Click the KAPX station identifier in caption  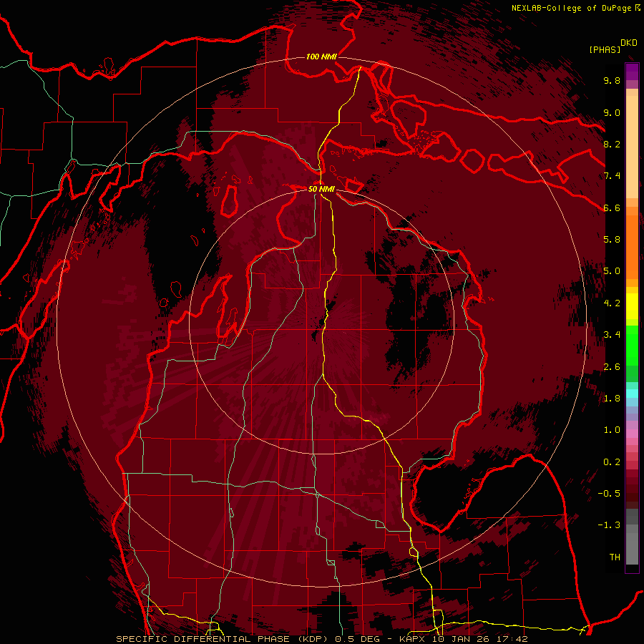[411, 639]
